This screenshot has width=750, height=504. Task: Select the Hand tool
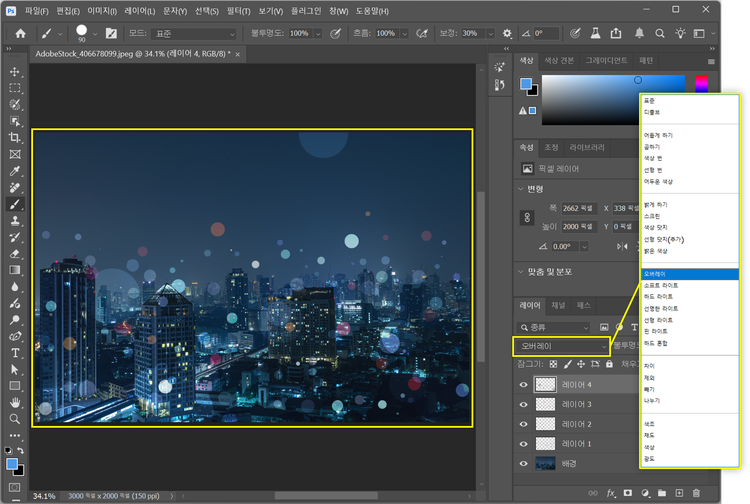click(15, 401)
